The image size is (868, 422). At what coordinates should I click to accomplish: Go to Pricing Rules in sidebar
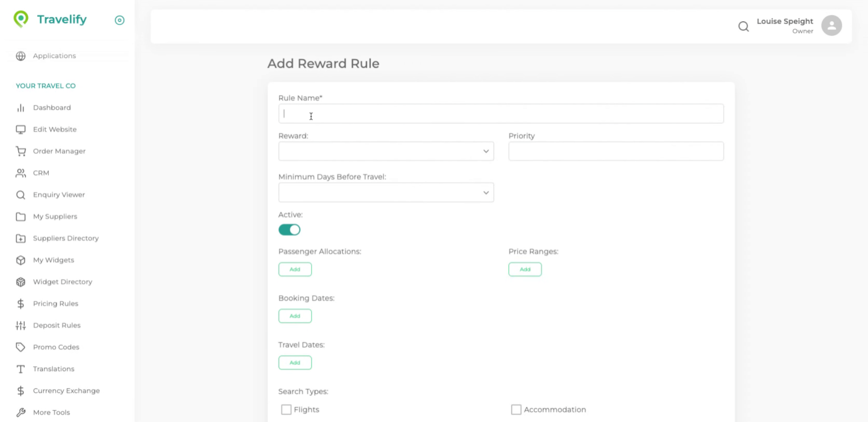[x=56, y=303]
